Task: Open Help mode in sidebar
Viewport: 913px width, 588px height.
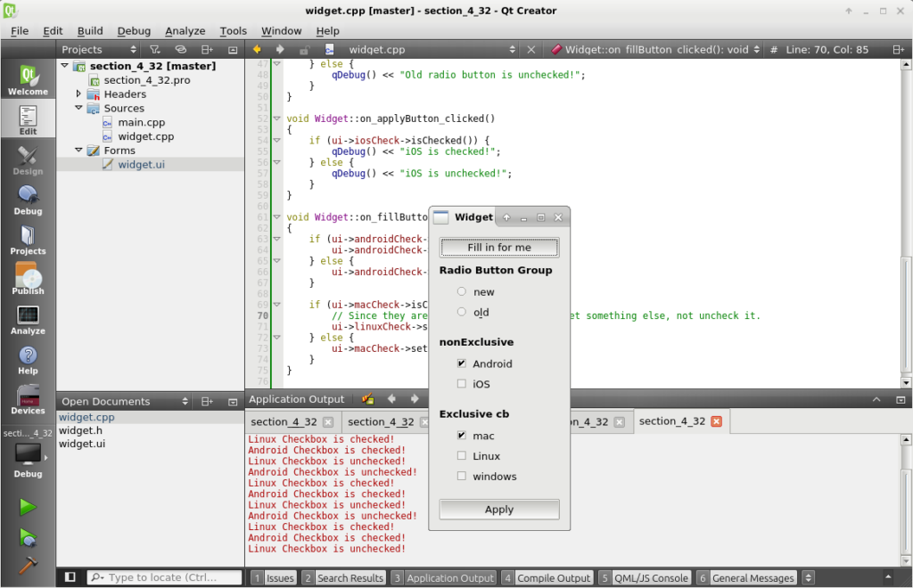Action: coord(28,360)
